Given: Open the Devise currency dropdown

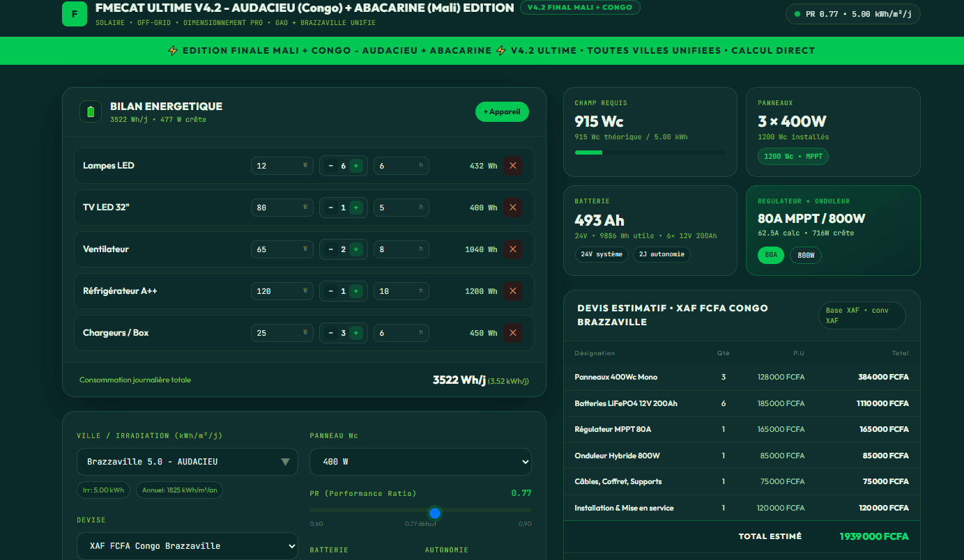Looking at the screenshot, I should (x=188, y=546).
